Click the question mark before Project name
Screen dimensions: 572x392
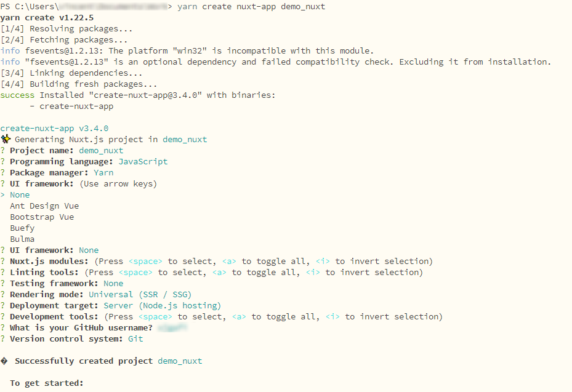(2, 151)
